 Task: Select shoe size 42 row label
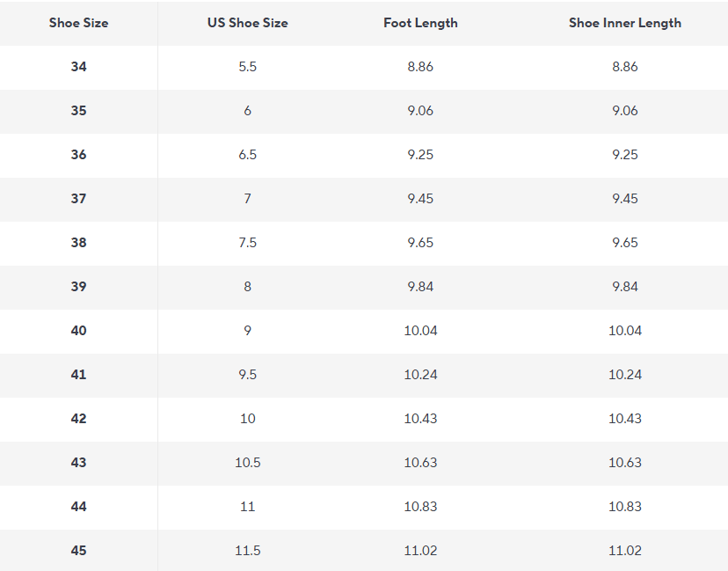tap(78, 418)
